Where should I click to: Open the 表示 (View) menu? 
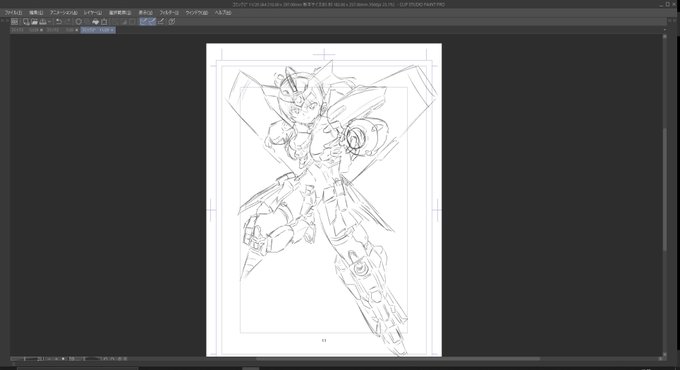pos(145,13)
